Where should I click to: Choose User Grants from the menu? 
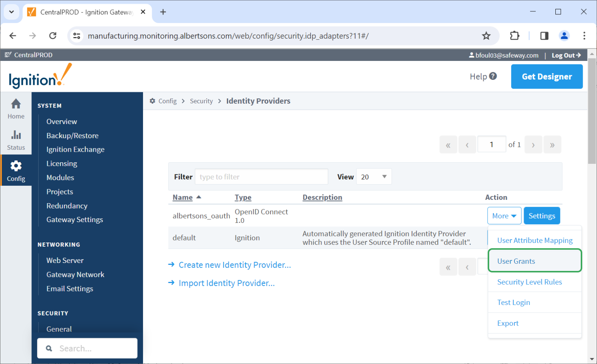pyautogui.click(x=535, y=261)
